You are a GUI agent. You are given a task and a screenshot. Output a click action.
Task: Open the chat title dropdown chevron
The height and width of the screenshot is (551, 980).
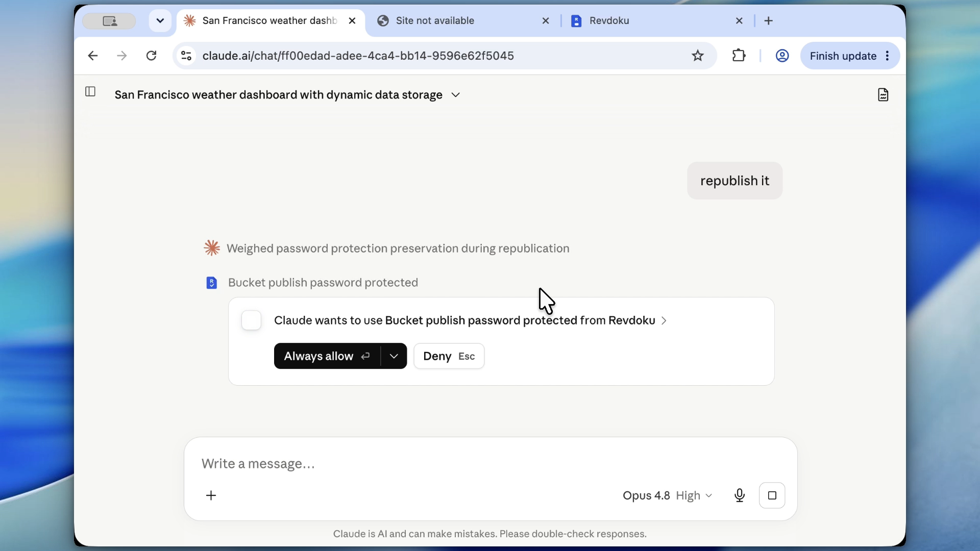coord(456,95)
